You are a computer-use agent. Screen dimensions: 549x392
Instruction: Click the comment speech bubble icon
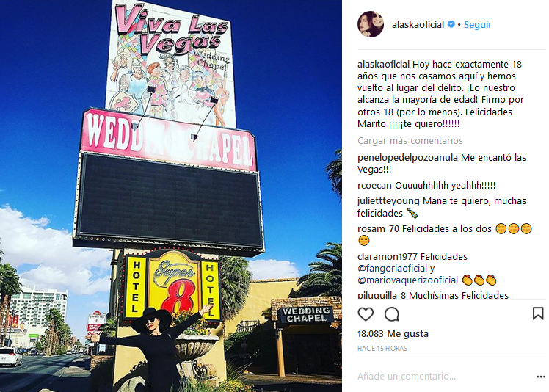click(392, 314)
